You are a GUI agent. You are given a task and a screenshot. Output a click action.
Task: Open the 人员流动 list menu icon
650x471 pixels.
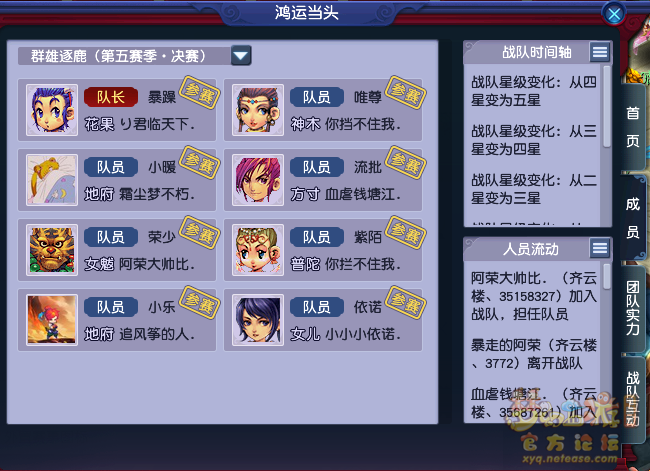[599, 248]
